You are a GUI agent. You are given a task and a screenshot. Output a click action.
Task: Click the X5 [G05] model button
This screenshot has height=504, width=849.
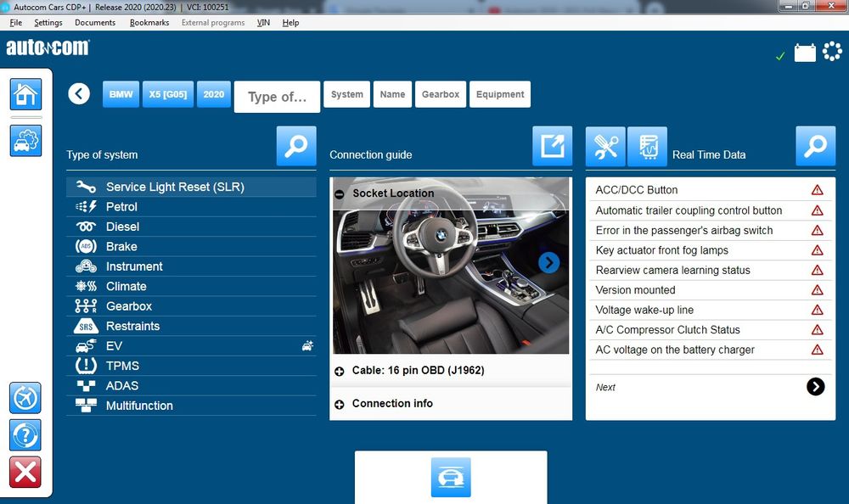tap(168, 94)
